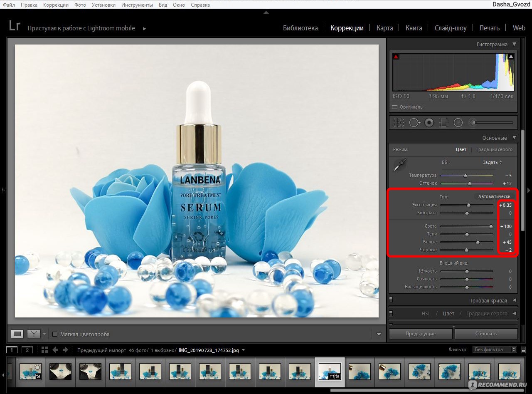532x394 pixels.
Task: Open Before/After view options arrow
Action: click(44, 334)
